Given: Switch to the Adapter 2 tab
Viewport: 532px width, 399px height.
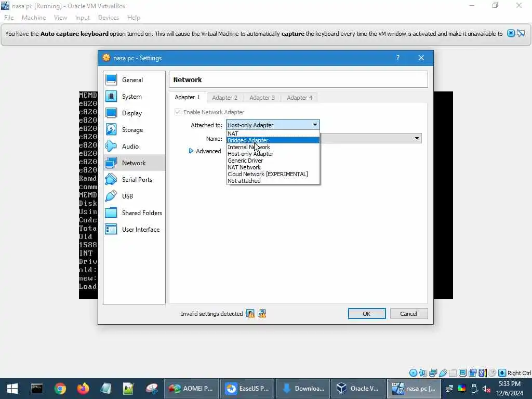Looking at the screenshot, I should (x=224, y=98).
